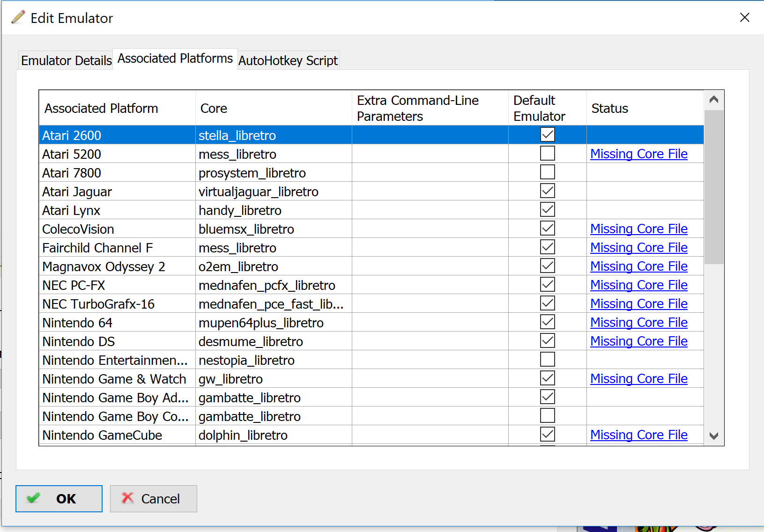Click the mupen64plus_libretro core cell
Viewport: 764px width, 532px height.
274,323
